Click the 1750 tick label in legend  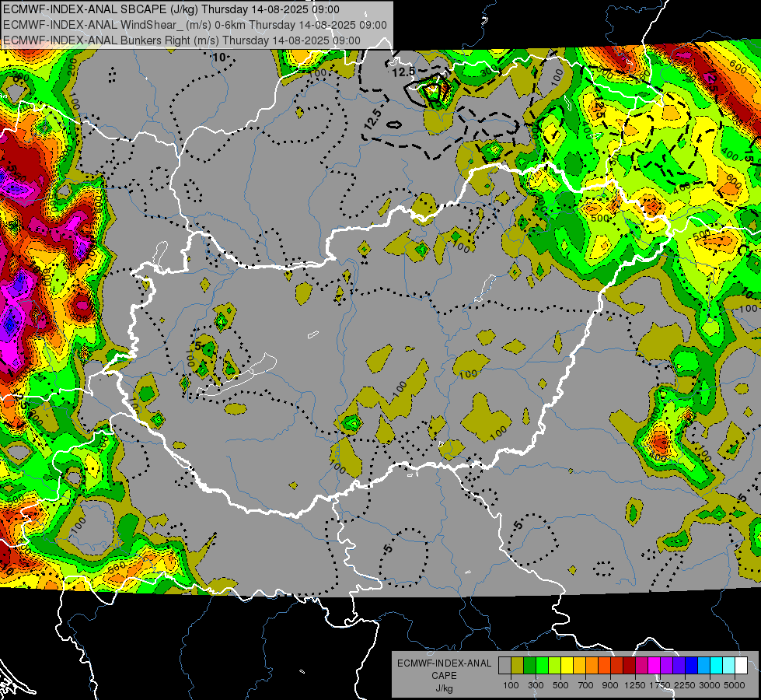click(660, 685)
